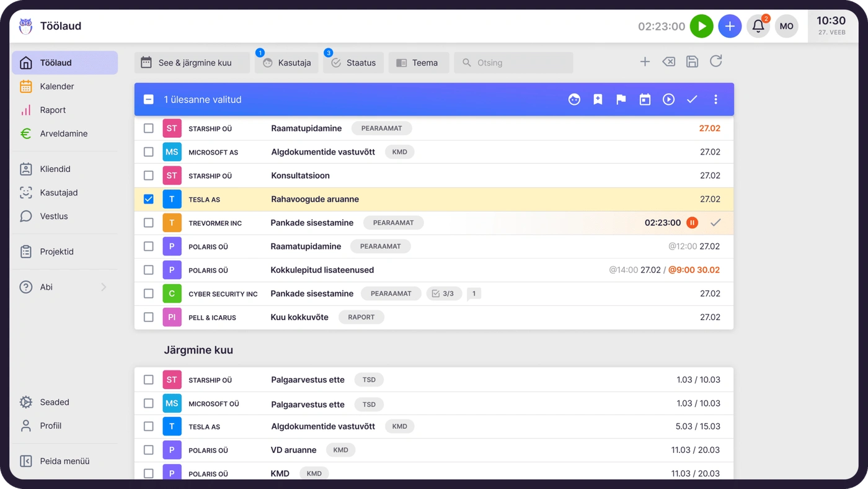Screen dimensions: 868x489
Task: Click RAPORT tag on Pell & Icarus row
Action: click(361, 317)
